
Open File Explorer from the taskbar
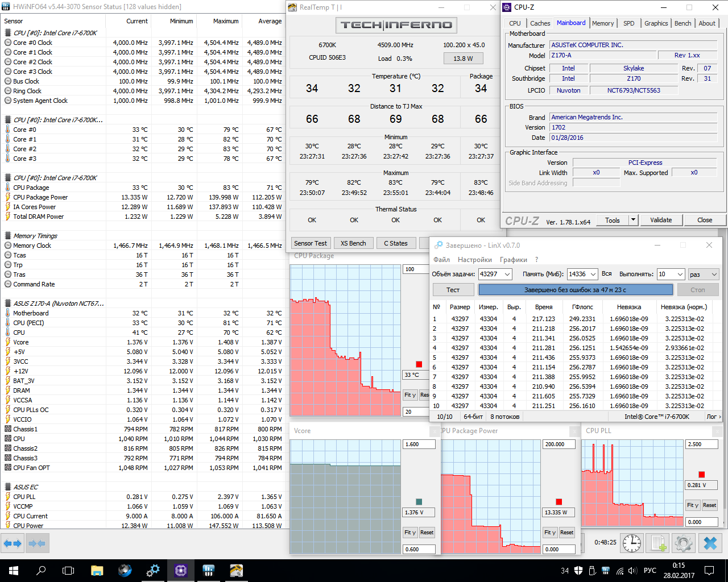(x=97, y=571)
